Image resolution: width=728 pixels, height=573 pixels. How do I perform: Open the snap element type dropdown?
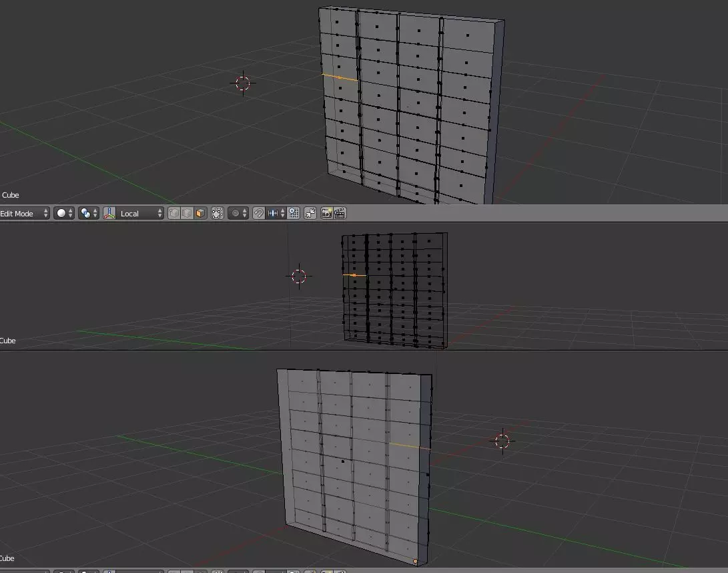coord(276,213)
